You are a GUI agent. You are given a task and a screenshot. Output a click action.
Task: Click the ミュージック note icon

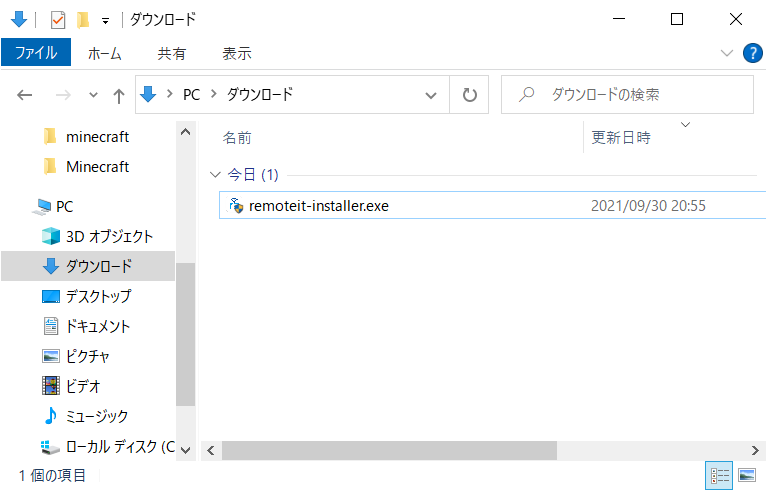[51, 416]
